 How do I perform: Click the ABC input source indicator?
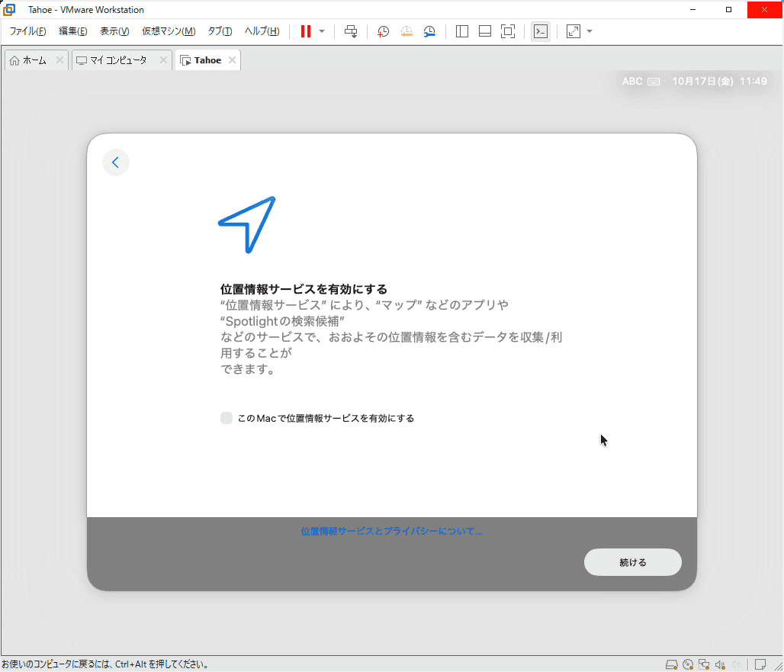click(632, 81)
